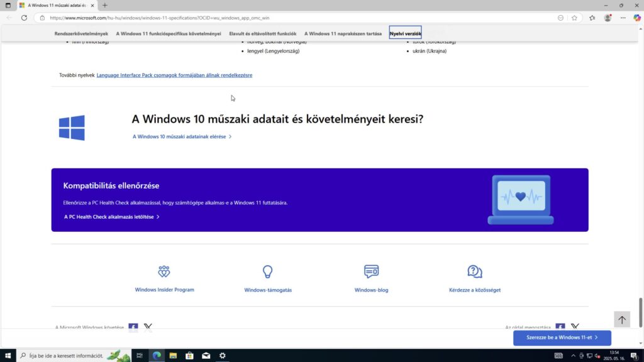The height and width of the screenshot is (362, 644).
Task: Click the Kompatibilitás ellenőrzése heading
Action: point(111,185)
